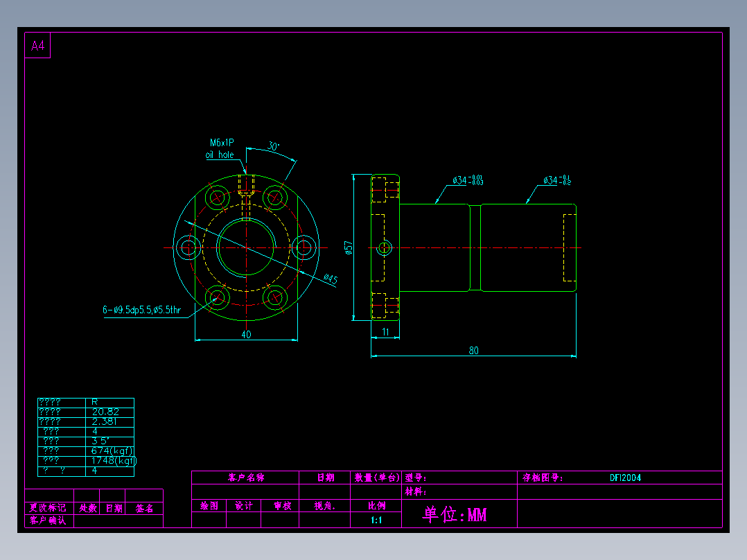Click the ø34 -0.01/-0.03 tolerance dimension
The image size is (747, 560).
(468, 180)
